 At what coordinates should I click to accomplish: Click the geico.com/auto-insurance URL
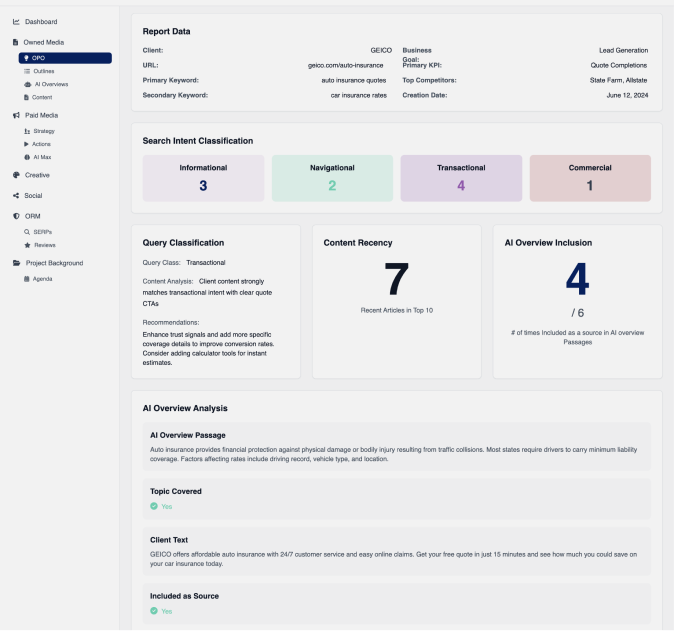point(345,65)
